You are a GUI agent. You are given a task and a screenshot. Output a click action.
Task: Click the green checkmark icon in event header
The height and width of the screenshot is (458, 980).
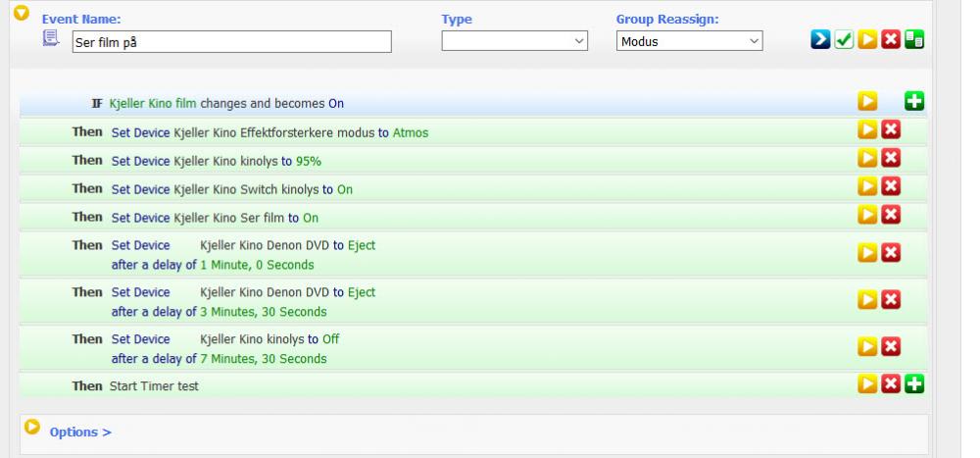tap(844, 41)
